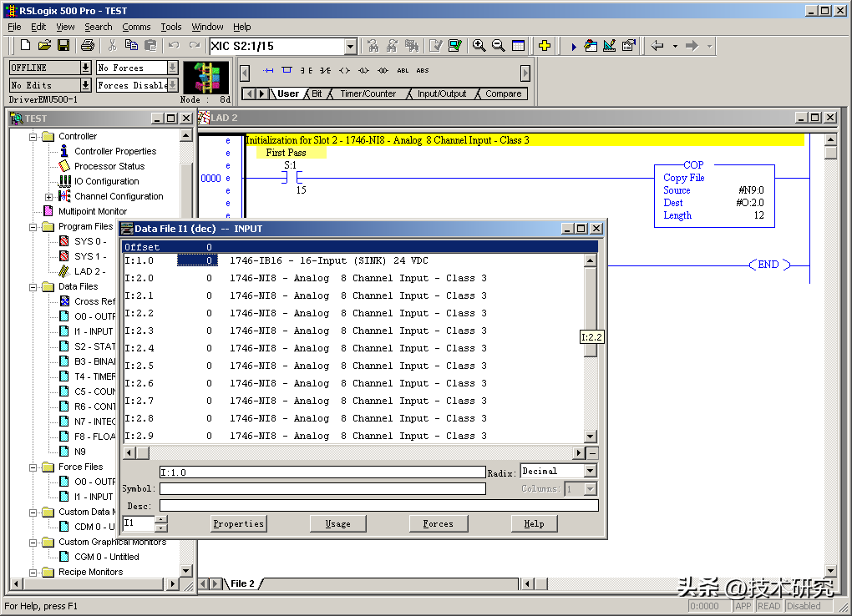Open the XIC S2:1/15 search combo box
This screenshot has width=852, height=616.
[x=351, y=47]
